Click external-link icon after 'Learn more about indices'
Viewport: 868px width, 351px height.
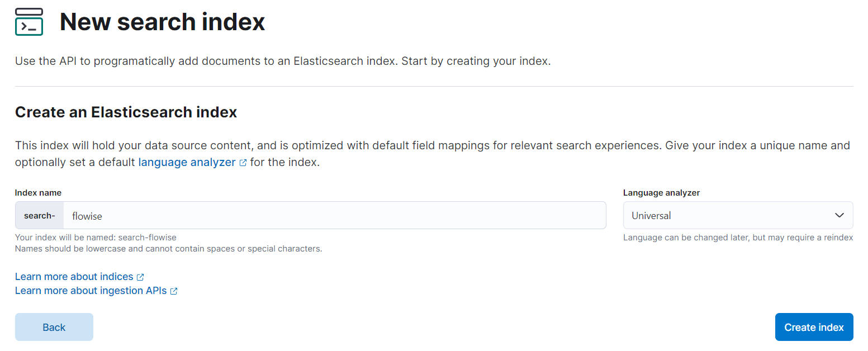pyautogui.click(x=141, y=277)
